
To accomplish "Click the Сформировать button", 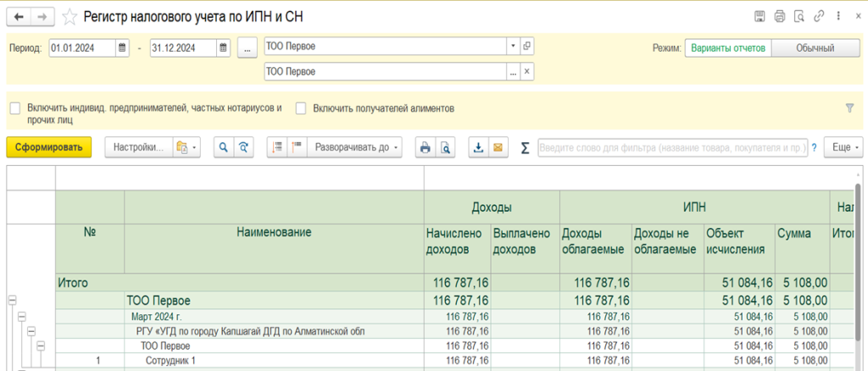I will point(49,147).
